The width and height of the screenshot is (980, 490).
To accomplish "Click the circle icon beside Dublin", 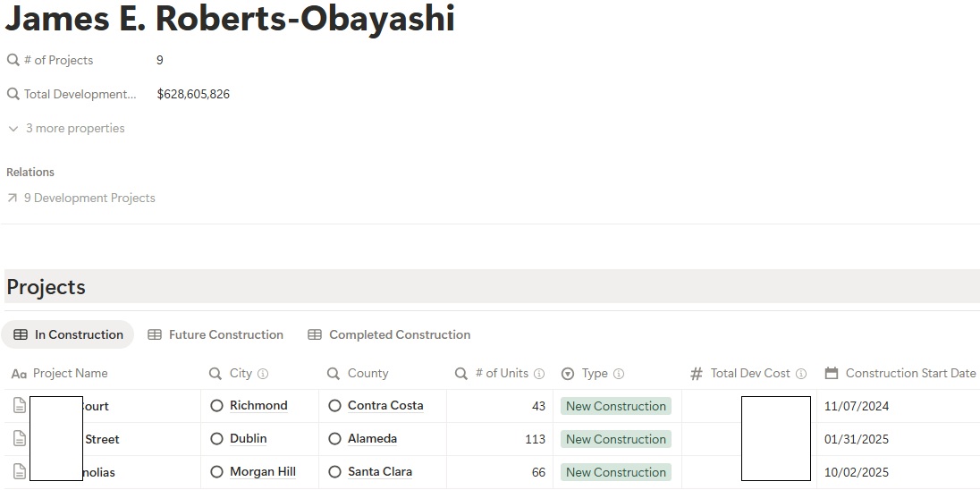I will 217,439.
